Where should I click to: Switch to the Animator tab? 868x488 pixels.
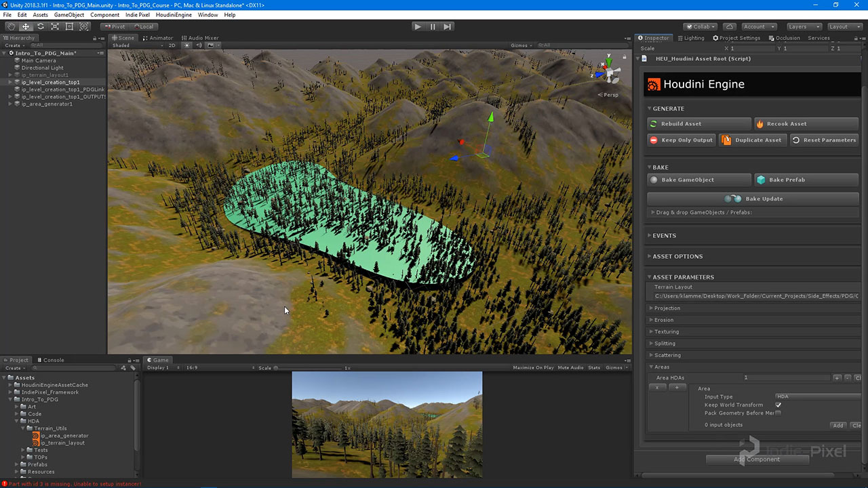158,38
